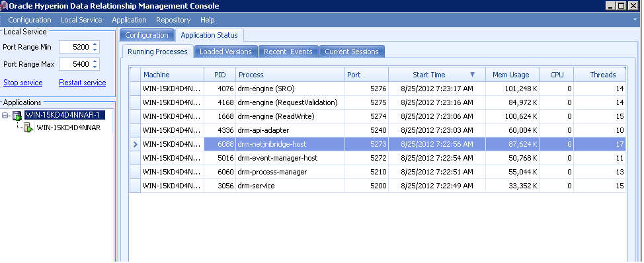Open the Local Service menu
This screenshot has height=263, width=644.
coord(81,20)
